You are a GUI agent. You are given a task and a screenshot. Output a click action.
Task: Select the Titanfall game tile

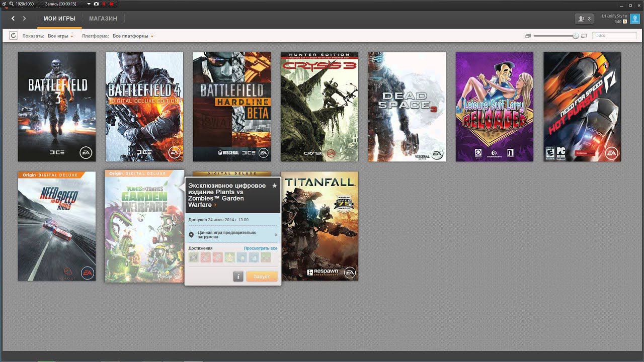319,226
